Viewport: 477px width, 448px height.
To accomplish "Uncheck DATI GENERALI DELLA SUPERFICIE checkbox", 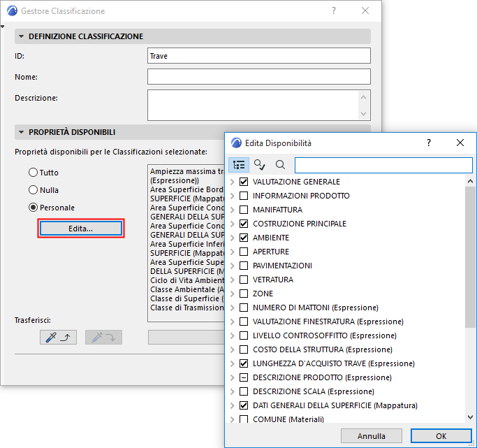I will coord(244,405).
